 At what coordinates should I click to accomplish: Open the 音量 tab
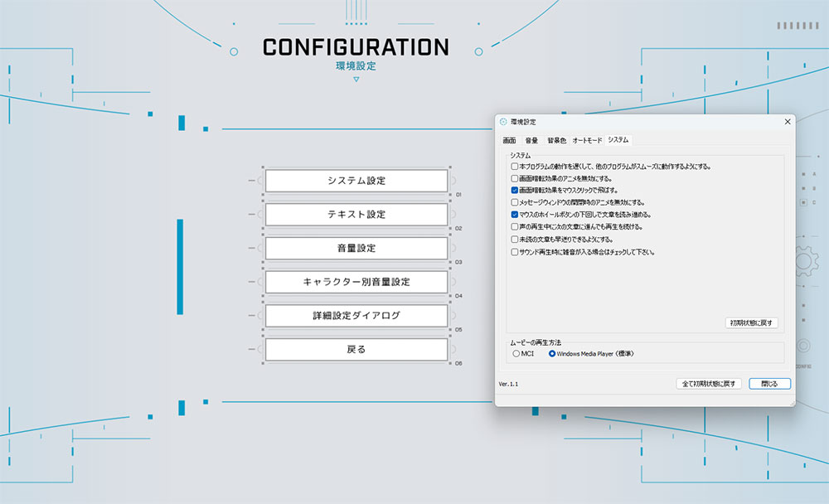coord(531,140)
